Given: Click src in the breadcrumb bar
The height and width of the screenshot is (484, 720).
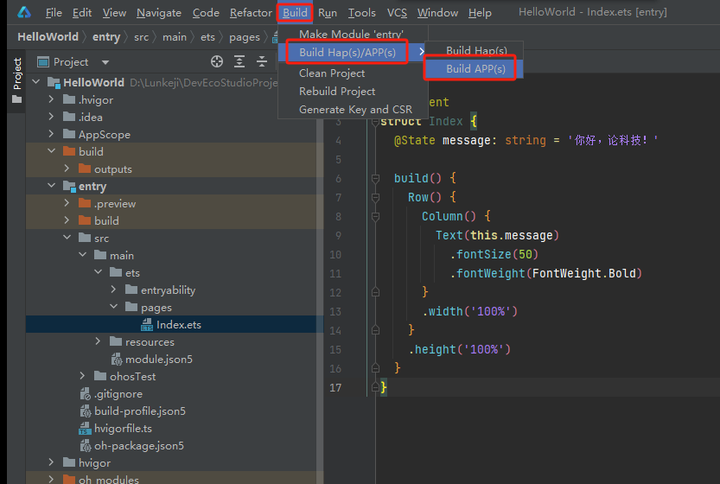Looking at the screenshot, I should coord(141,37).
